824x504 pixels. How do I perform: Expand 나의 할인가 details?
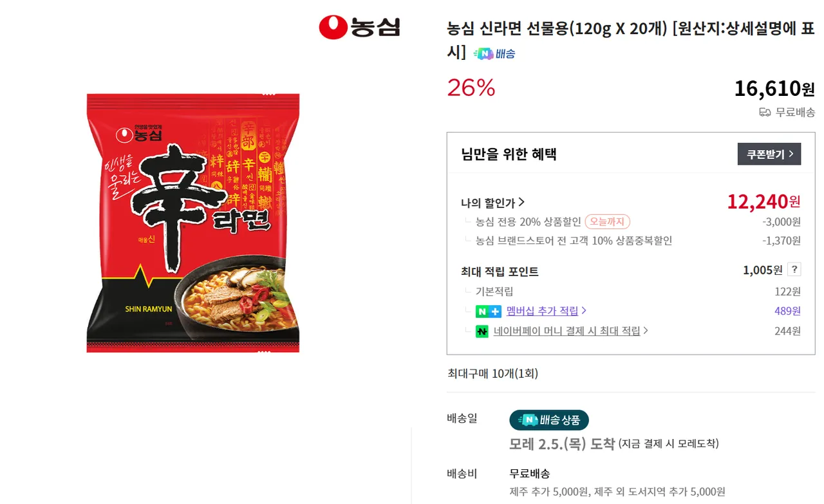point(493,203)
